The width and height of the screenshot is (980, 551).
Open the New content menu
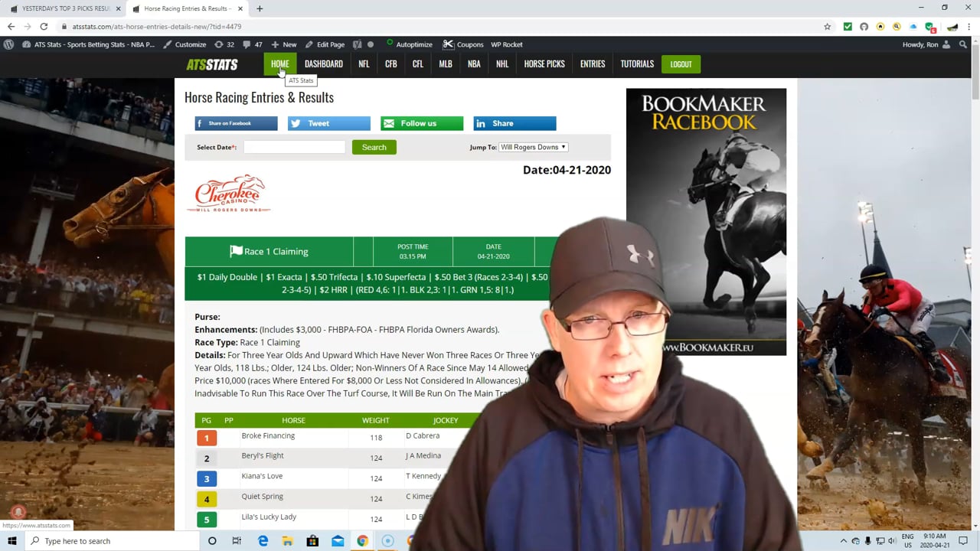pos(284,44)
